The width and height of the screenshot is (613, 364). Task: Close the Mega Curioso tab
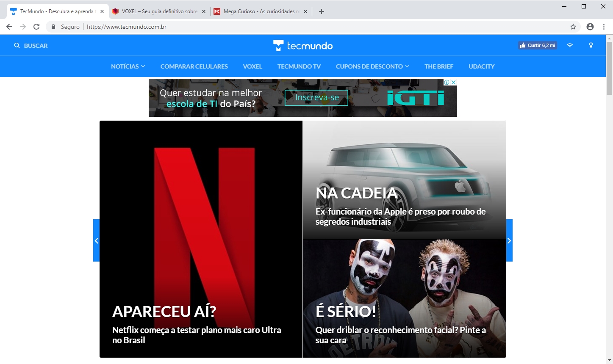[x=305, y=11]
